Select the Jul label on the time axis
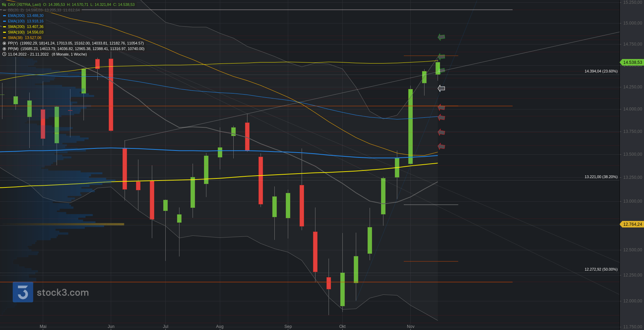 tap(166, 326)
